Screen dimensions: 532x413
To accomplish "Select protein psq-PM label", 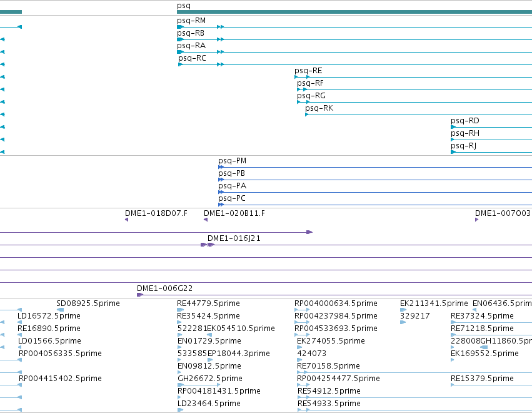I will (x=233, y=161).
